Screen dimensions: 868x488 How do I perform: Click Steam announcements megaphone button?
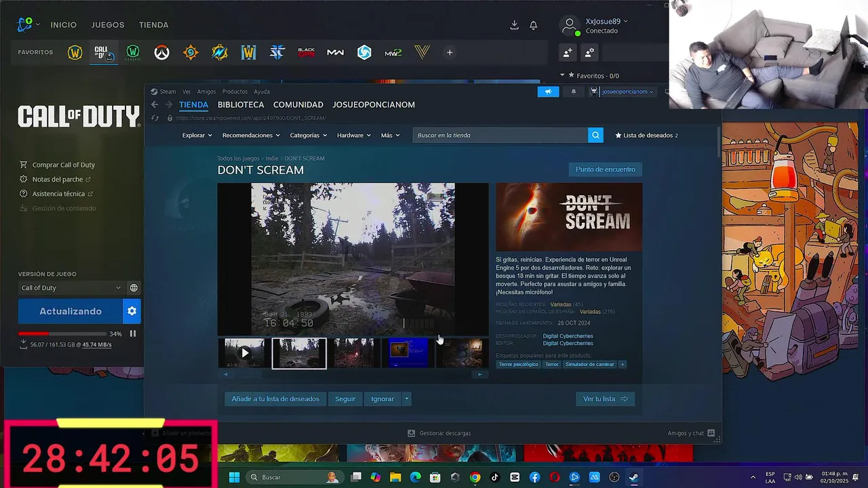(x=548, y=91)
